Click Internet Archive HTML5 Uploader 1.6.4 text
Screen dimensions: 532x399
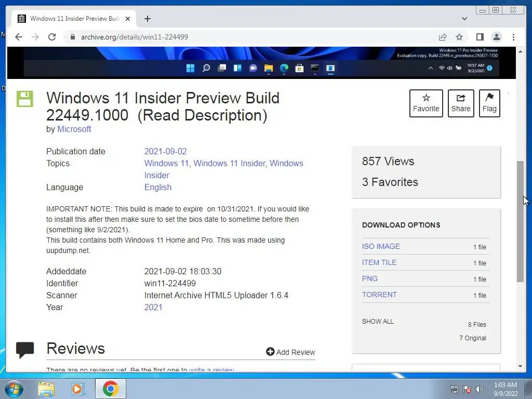[216, 295]
